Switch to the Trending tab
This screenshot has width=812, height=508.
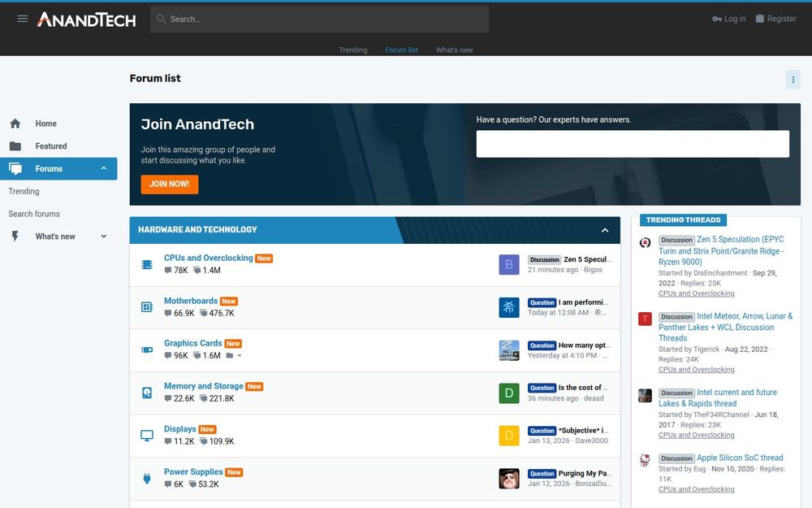[x=353, y=50]
